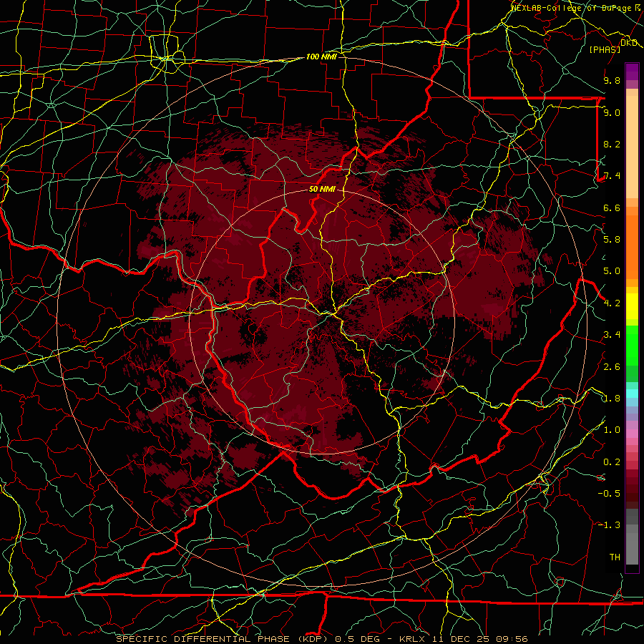
Task: Click the 09:56 timestamp
Action: click(511, 639)
